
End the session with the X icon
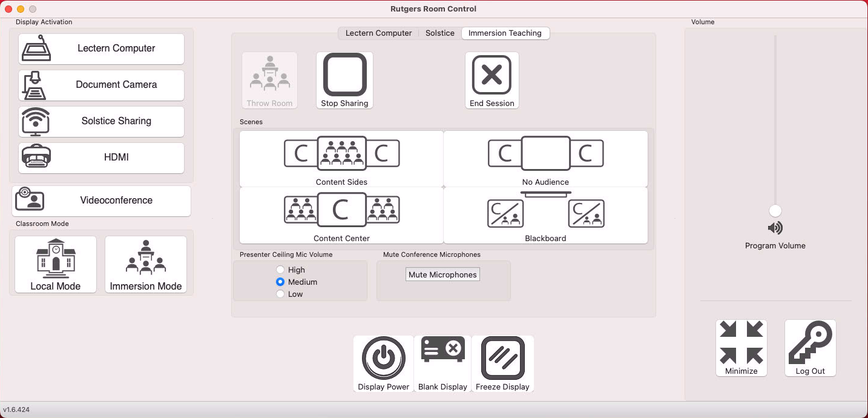[x=492, y=75]
